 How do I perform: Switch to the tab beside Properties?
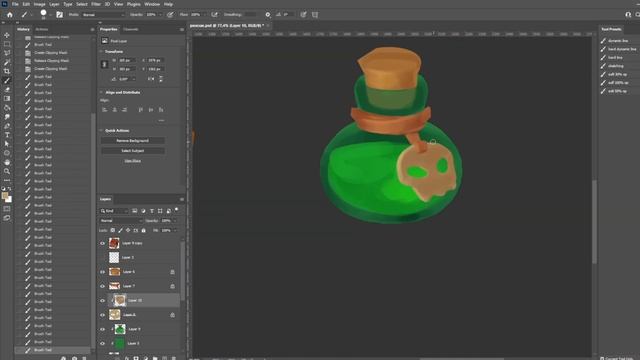pyautogui.click(x=131, y=29)
